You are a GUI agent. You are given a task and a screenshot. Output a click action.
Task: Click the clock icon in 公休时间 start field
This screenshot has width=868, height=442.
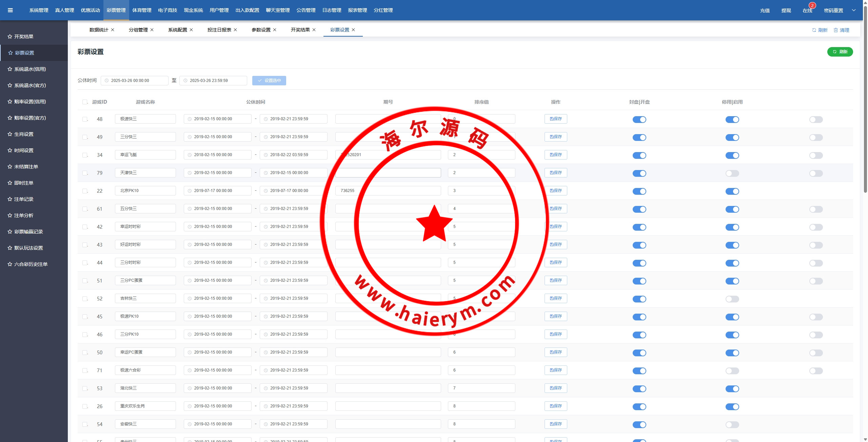(106, 81)
